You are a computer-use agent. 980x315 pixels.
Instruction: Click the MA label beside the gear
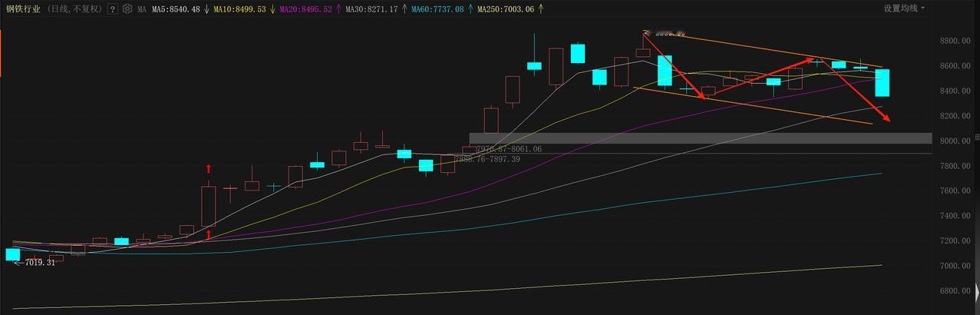coord(142,9)
